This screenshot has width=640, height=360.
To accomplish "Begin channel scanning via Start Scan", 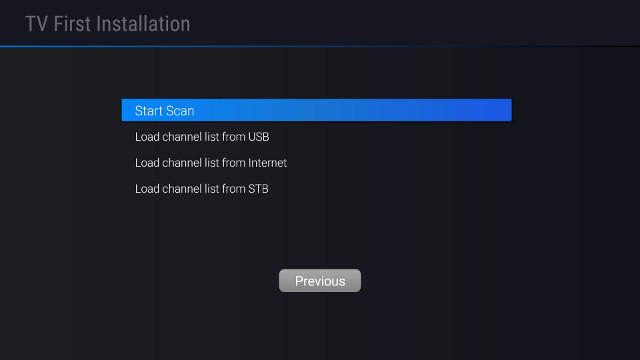I will click(316, 110).
